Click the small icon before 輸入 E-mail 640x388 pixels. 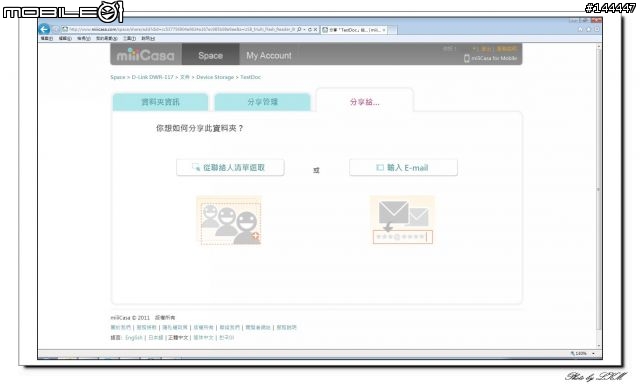(x=380, y=168)
